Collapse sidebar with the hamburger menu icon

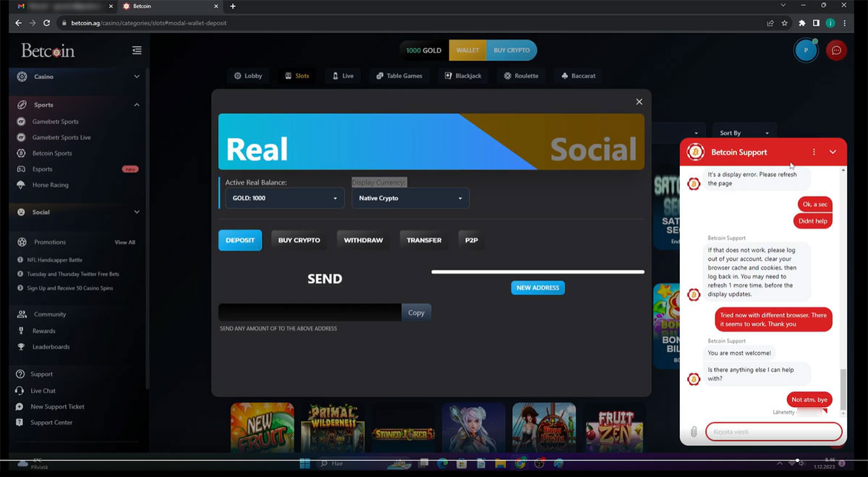(137, 51)
